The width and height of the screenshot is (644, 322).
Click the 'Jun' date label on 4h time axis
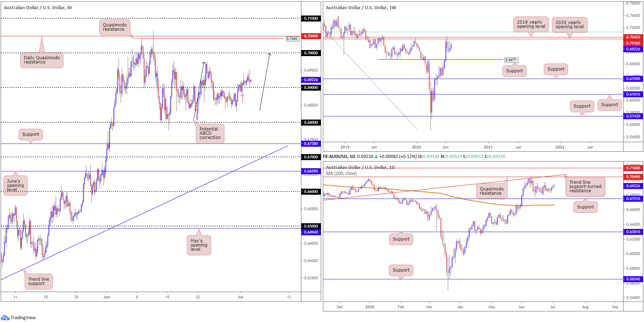pos(107,297)
